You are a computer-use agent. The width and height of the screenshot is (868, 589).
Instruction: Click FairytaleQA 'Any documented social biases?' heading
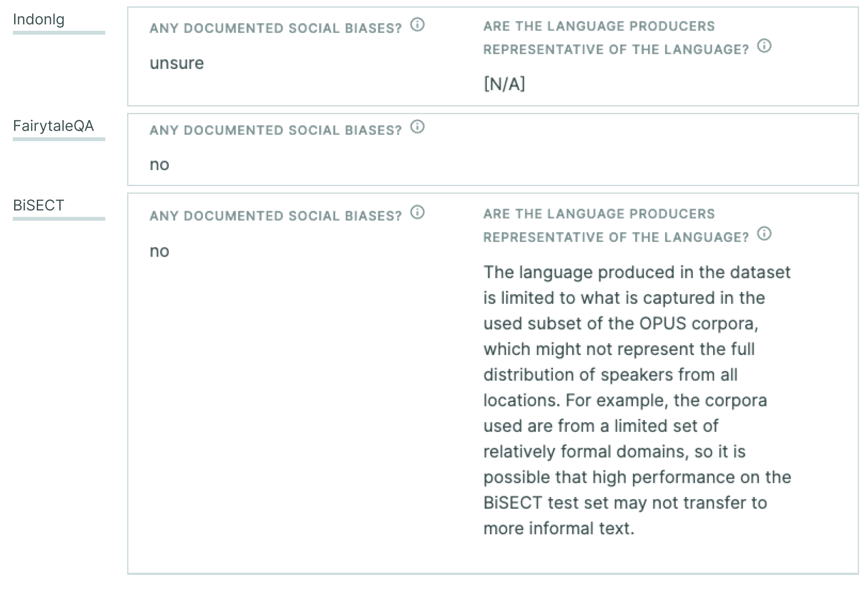coord(276,130)
